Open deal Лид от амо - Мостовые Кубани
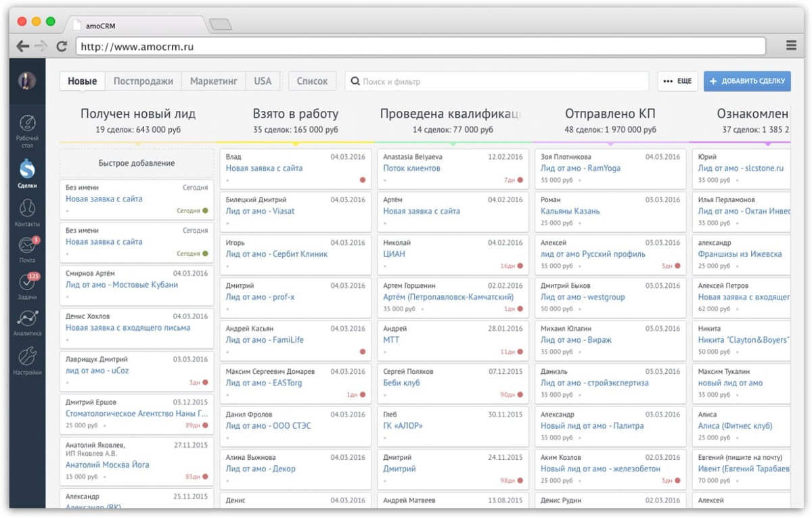812x518 pixels. [x=122, y=285]
